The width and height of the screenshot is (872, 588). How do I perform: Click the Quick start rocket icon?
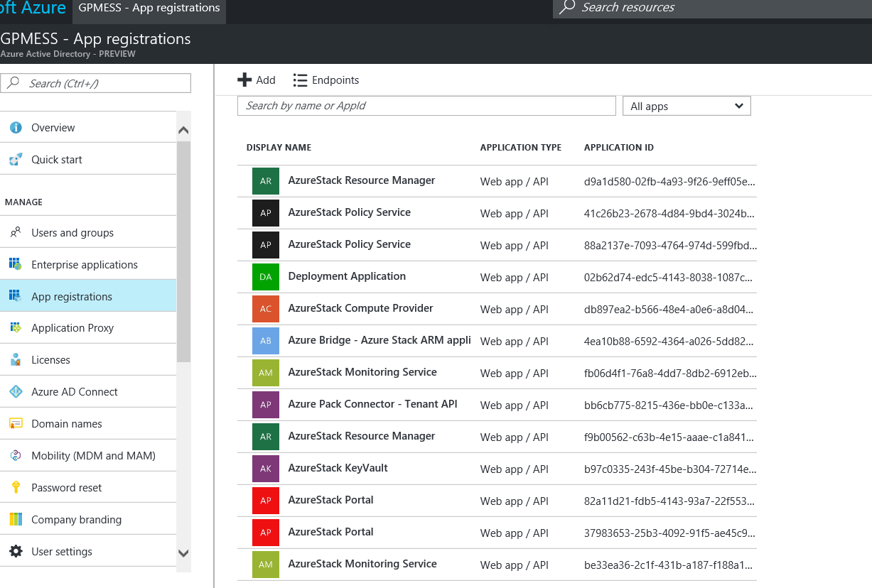click(16, 159)
